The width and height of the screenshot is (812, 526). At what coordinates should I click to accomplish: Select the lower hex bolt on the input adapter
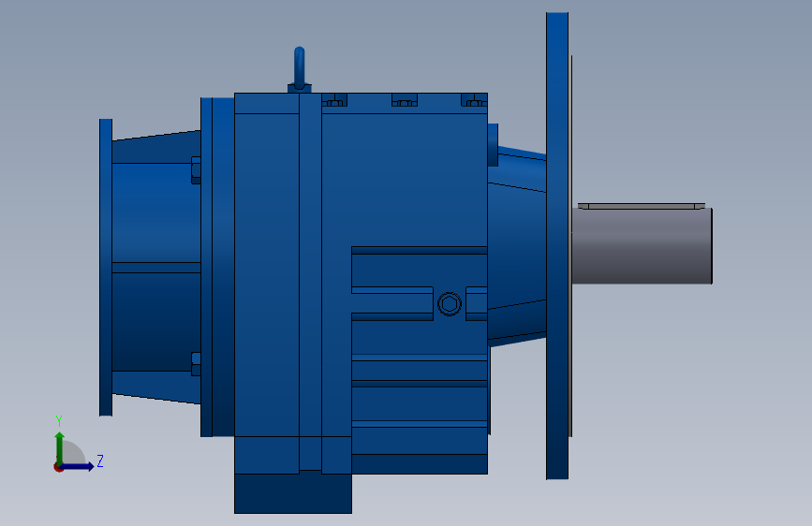(x=197, y=364)
